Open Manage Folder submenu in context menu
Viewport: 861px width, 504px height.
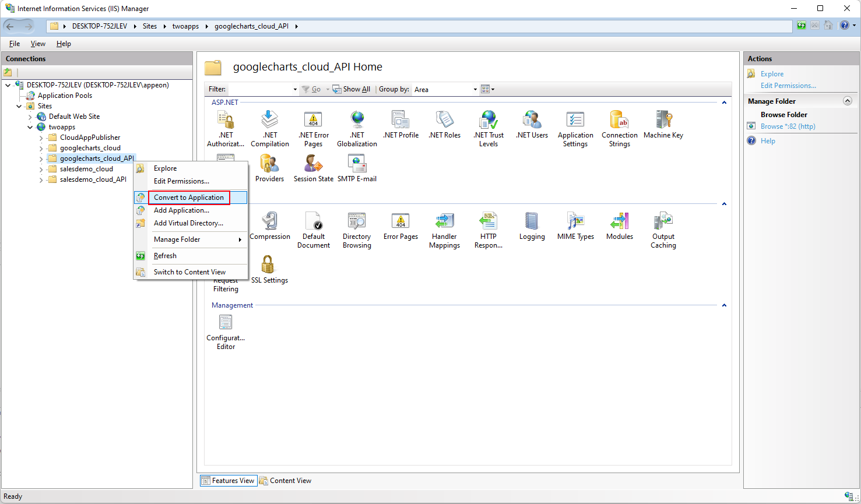[197, 239]
